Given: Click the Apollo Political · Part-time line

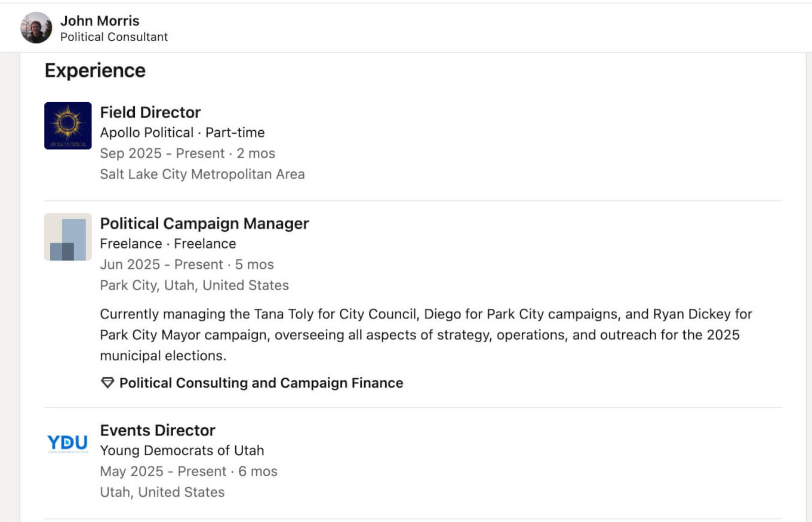Looking at the screenshot, I should pos(182,133).
